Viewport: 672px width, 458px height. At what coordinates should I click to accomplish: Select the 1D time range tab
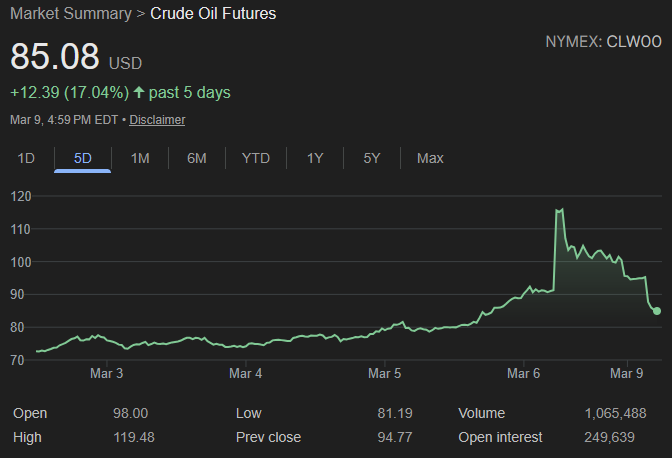pos(26,158)
